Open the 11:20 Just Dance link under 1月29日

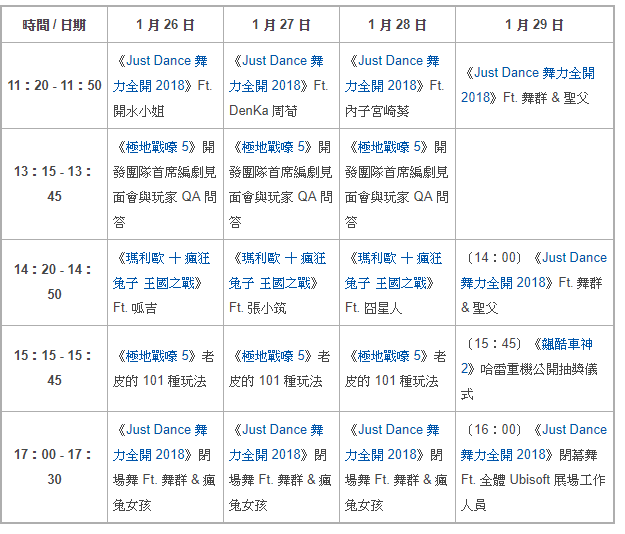[x=528, y=85]
